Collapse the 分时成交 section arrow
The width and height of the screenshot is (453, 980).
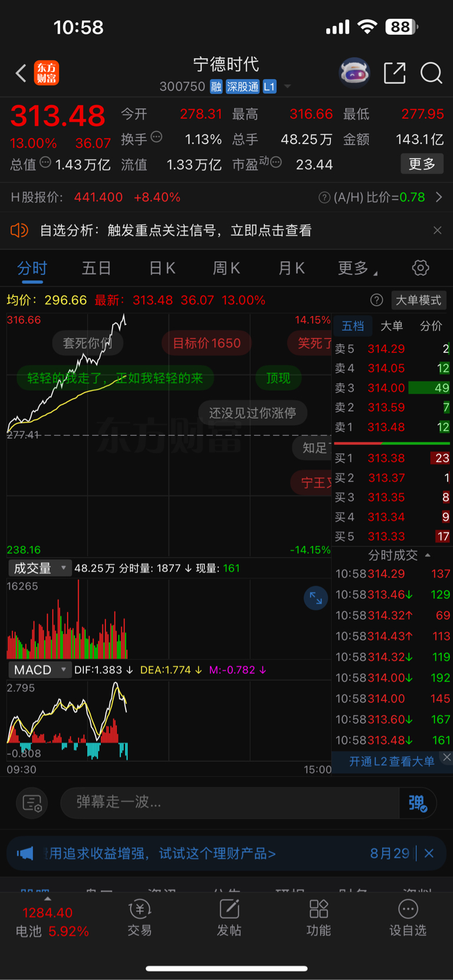pyautogui.click(x=428, y=555)
